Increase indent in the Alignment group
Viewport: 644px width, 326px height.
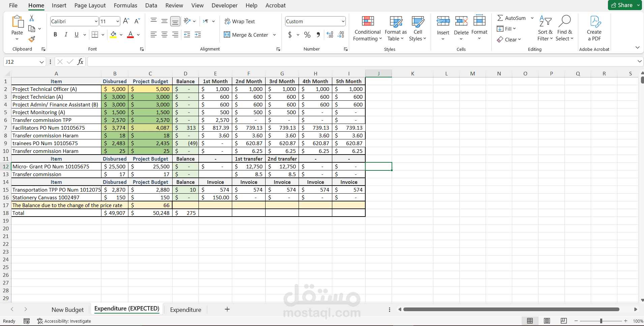198,34
